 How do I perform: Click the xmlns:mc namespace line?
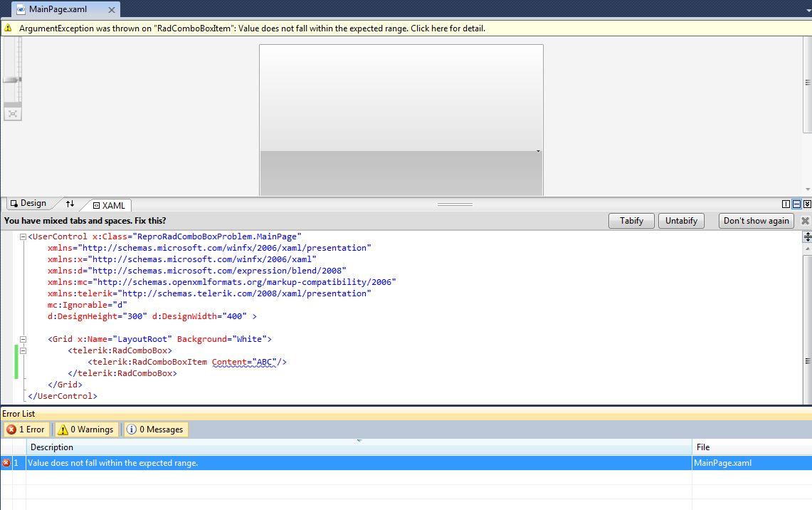pos(221,283)
